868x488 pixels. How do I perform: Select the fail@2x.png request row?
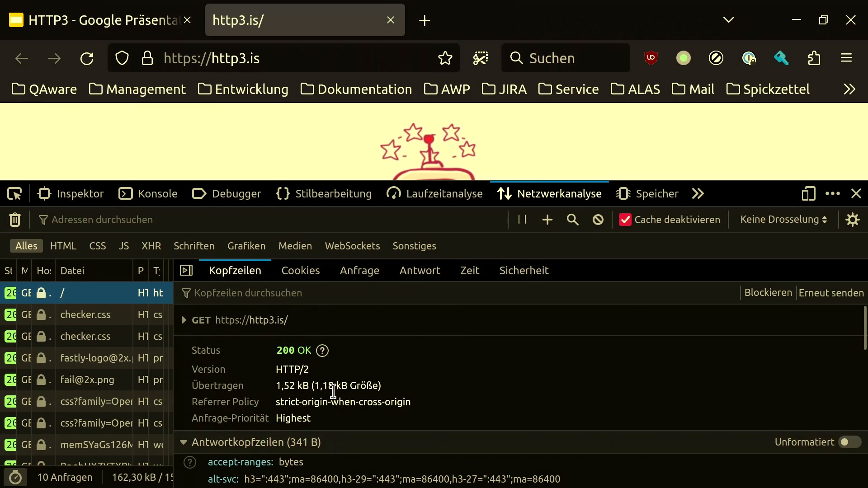[x=86, y=380]
